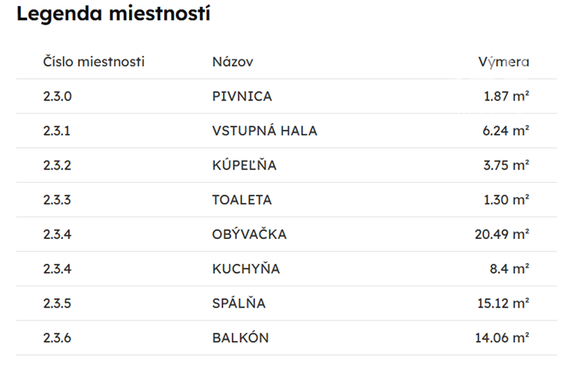This screenshot has height=379, width=588.
Task: Select room number 2.3.2
Action: pos(57,165)
